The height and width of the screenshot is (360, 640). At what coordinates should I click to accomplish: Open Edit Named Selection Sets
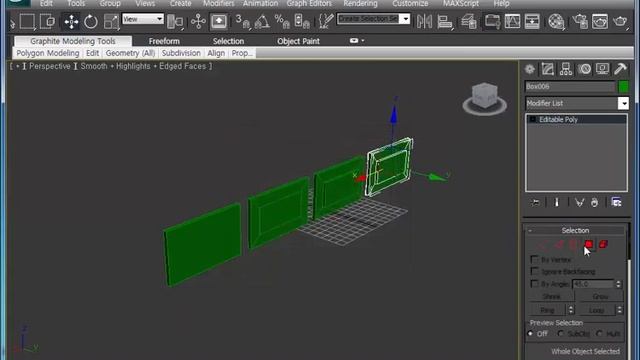click(x=326, y=21)
